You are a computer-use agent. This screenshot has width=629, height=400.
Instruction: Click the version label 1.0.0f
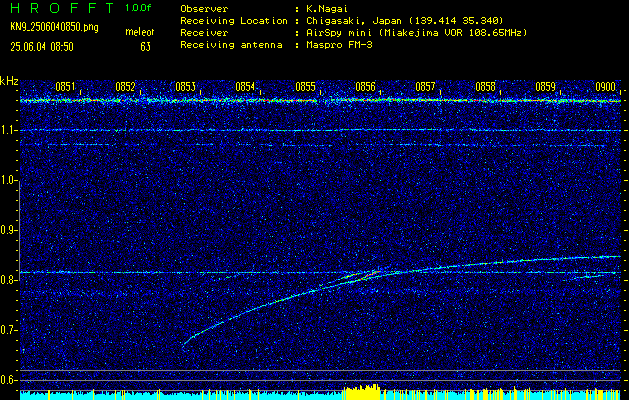tap(138, 8)
